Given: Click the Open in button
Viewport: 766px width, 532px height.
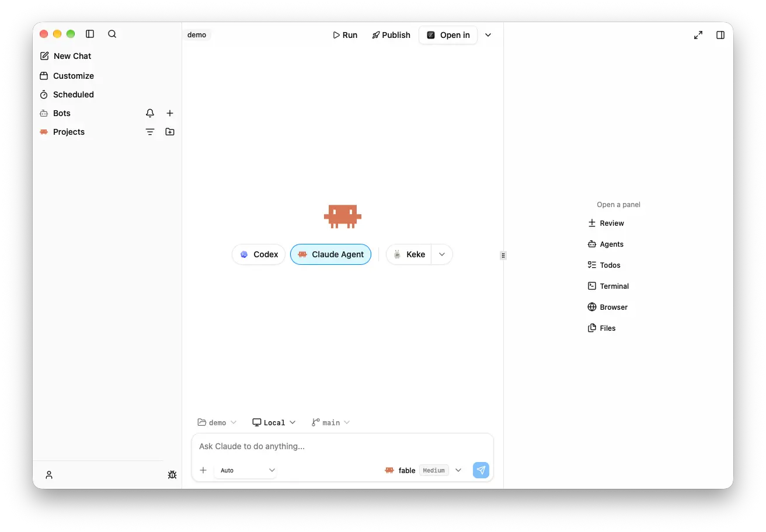Looking at the screenshot, I should coord(448,35).
